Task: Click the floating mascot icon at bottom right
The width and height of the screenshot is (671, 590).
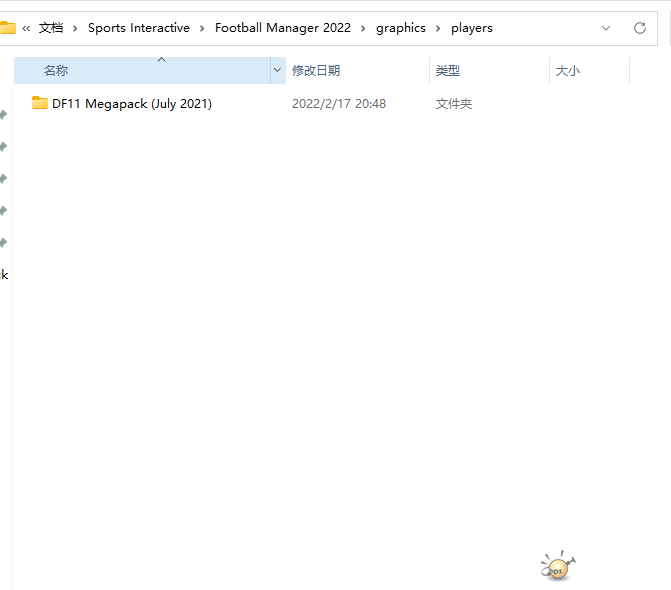Action: (558, 567)
